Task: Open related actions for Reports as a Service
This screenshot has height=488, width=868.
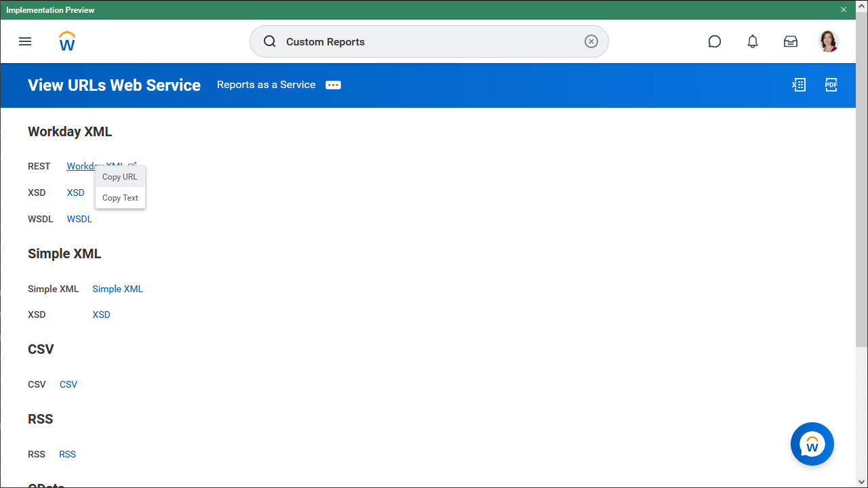Action: tap(333, 85)
